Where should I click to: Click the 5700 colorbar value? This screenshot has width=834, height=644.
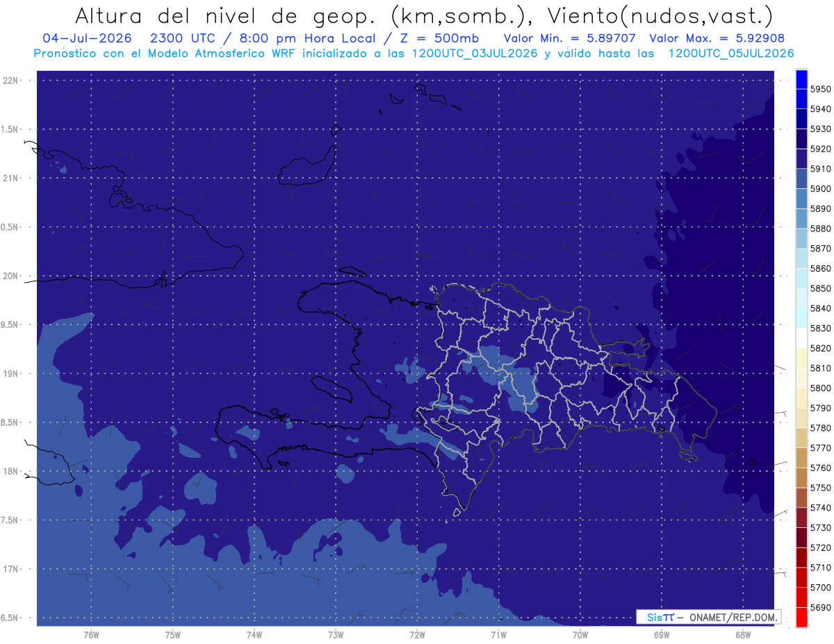(x=821, y=587)
